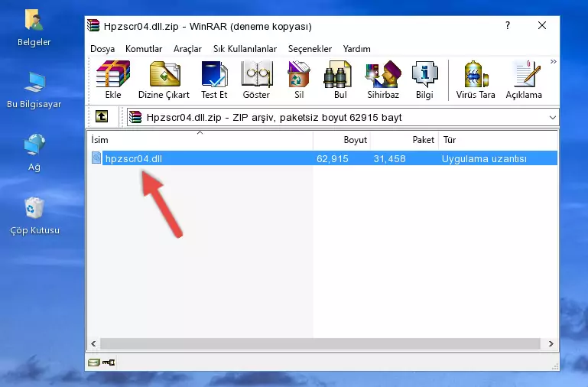Open the Komutlar menu
The image size is (588, 387).
click(x=144, y=49)
